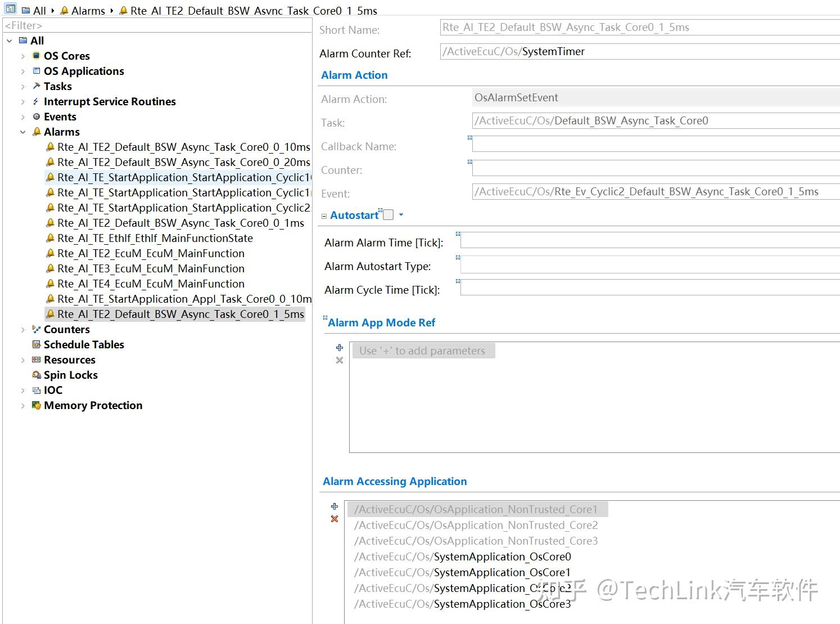Select OsApplication_NonTrusted_Core3 entry
The image size is (840, 624).
click(476, 541)
